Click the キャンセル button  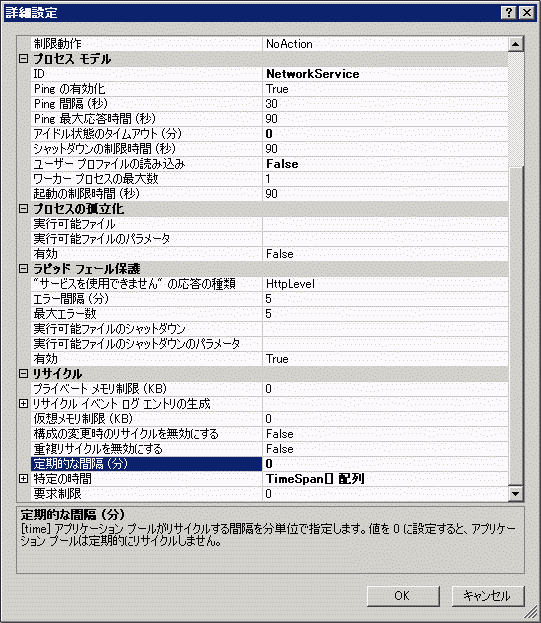488,596
